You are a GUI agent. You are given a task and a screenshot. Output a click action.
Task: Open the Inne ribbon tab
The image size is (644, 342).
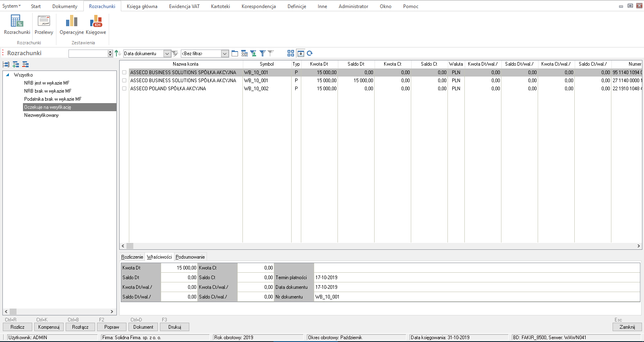[x=322, y=6]
